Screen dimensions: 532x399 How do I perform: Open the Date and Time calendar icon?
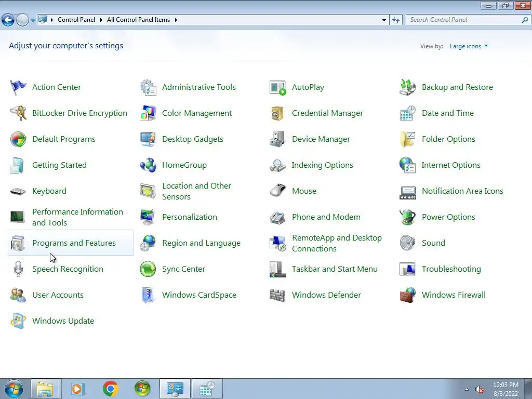[408, 113]
